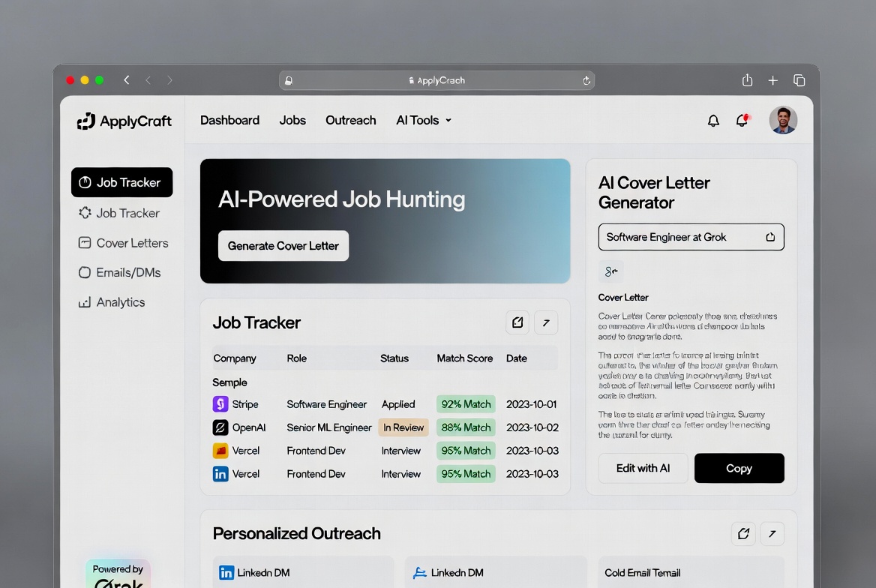Reload page via address bar refresh icon
The width and height of the screenshot is (876, 588).
pos(586,80)
